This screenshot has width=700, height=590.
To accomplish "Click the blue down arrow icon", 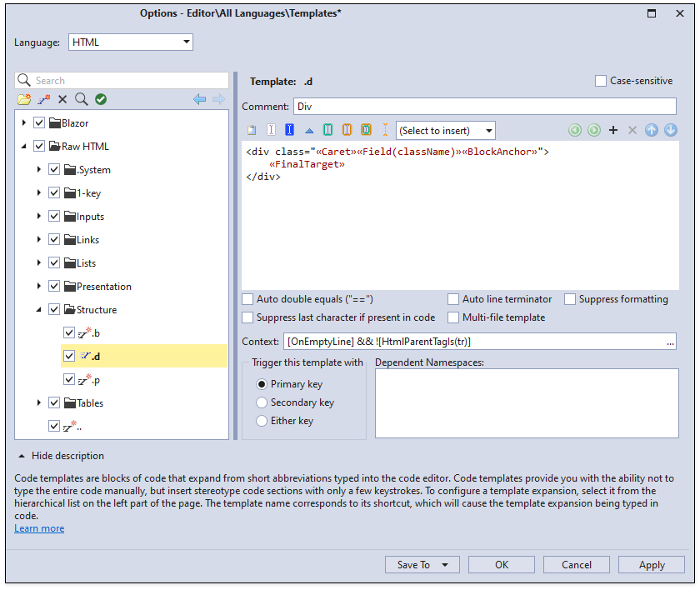I will (670, 130).
